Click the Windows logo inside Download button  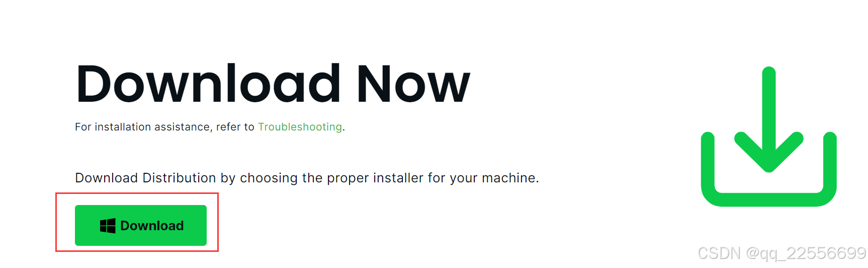(x=108, y=226)
